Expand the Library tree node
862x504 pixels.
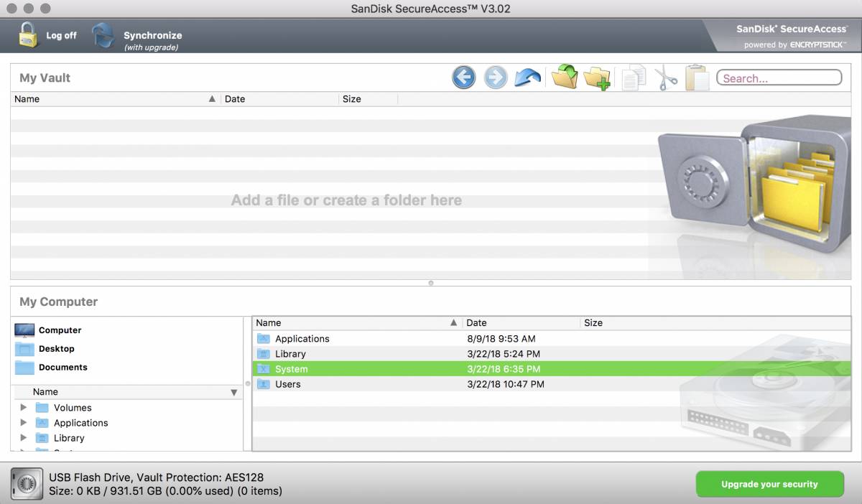[x=24, y=438]
